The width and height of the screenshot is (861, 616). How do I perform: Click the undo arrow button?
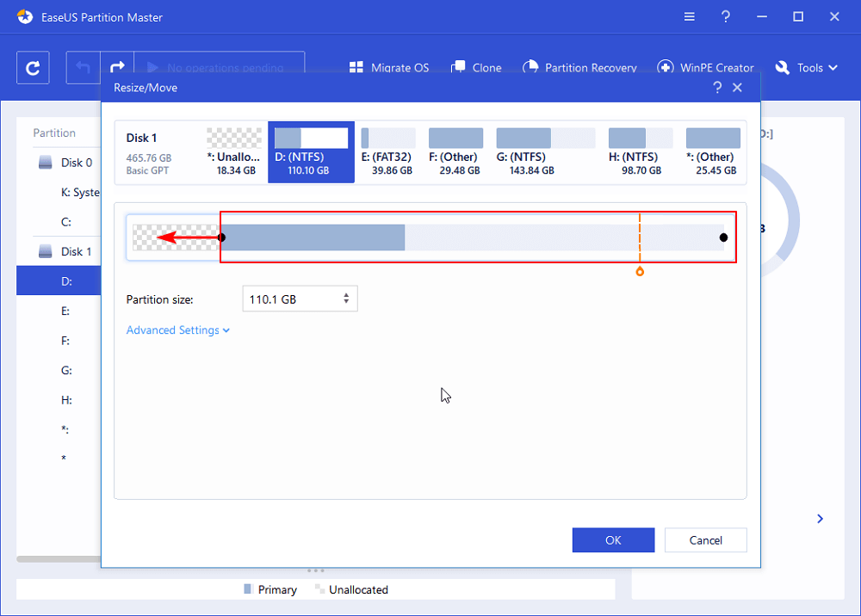pos(83,67)
